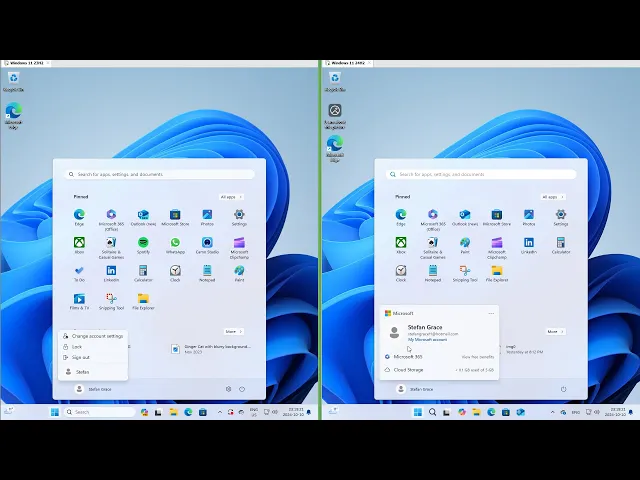Screen dimensions: 640x480
Task: Open WhatsApp in the left Start menu
Action: (175, 245)
